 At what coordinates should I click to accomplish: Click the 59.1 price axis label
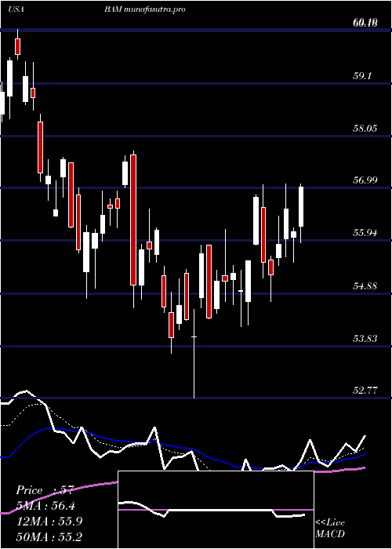tap(362, 75)
